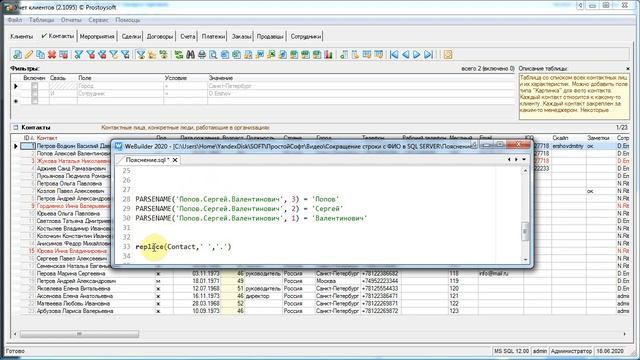Toggle the Город filter checkbox
The height and width of the screenshot is (360, 640).
pos(34,86)
